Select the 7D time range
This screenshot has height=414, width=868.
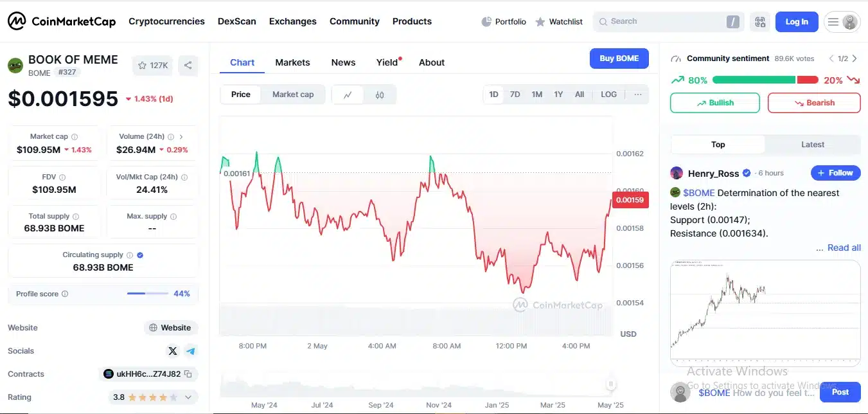click(515, 94)
